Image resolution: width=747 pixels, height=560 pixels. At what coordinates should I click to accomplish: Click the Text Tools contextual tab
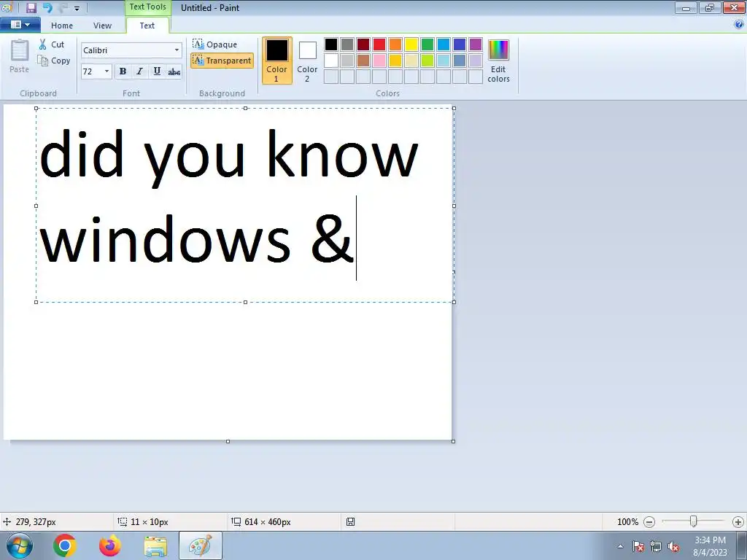(147, 7)
